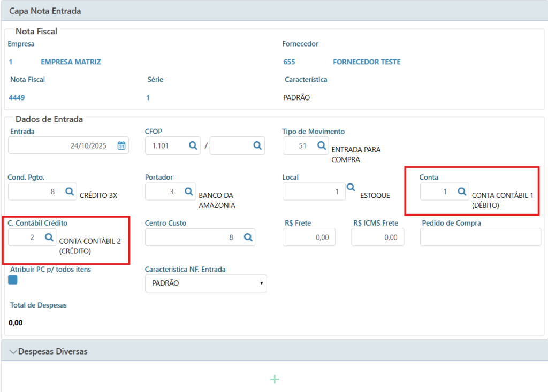Viewport: 548px width, 392px height.
Task: Click the Centro Custo search icon
Action: (x=248, y=237)
